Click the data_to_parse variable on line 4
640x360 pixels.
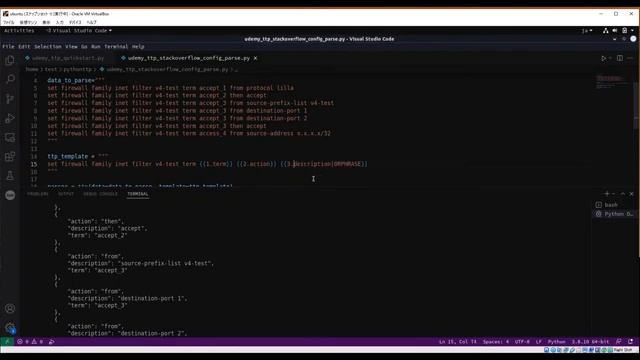coord(69,80)
